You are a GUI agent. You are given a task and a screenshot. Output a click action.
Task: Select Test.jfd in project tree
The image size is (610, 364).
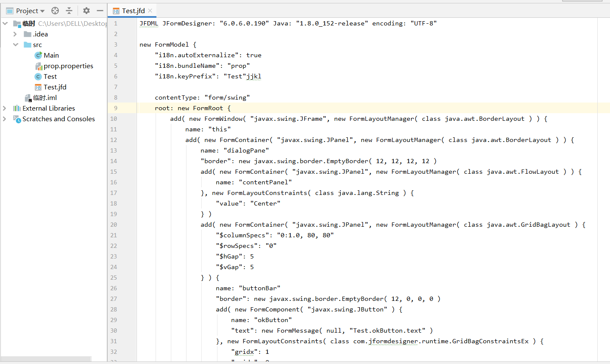coord(55,87)
